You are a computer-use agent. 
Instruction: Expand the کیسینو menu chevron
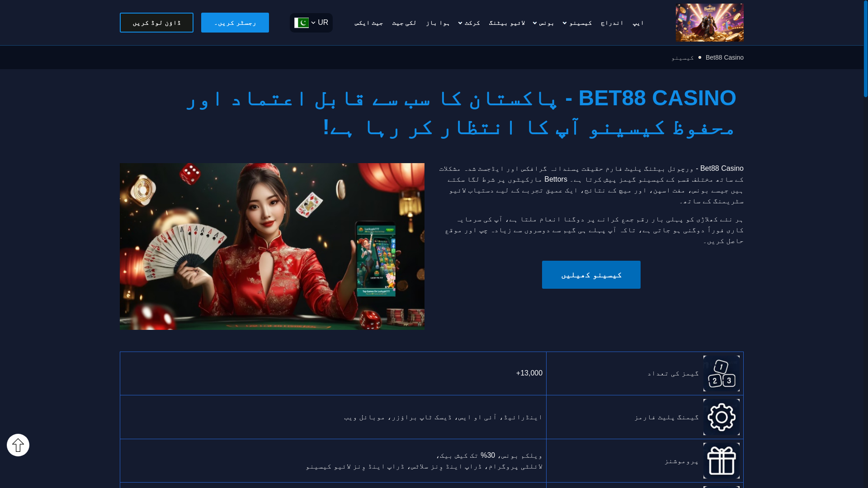(x=565, y=23)
